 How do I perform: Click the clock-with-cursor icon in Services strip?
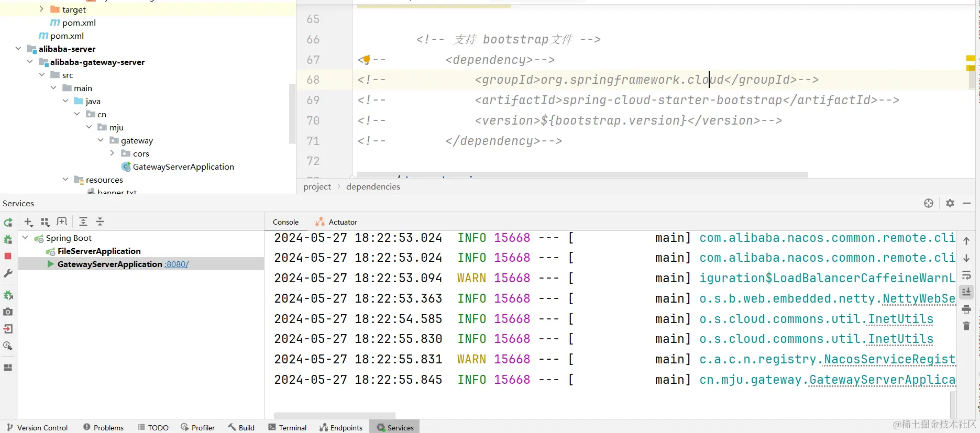[x=8, y=346]
